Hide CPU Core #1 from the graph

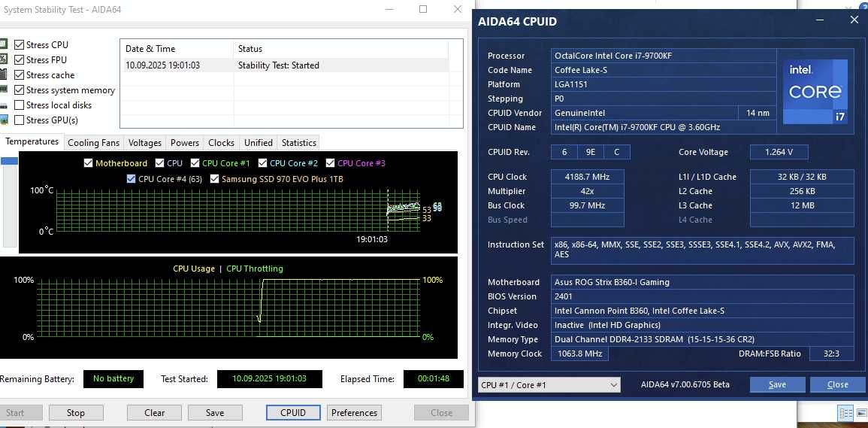coord(195,163)
